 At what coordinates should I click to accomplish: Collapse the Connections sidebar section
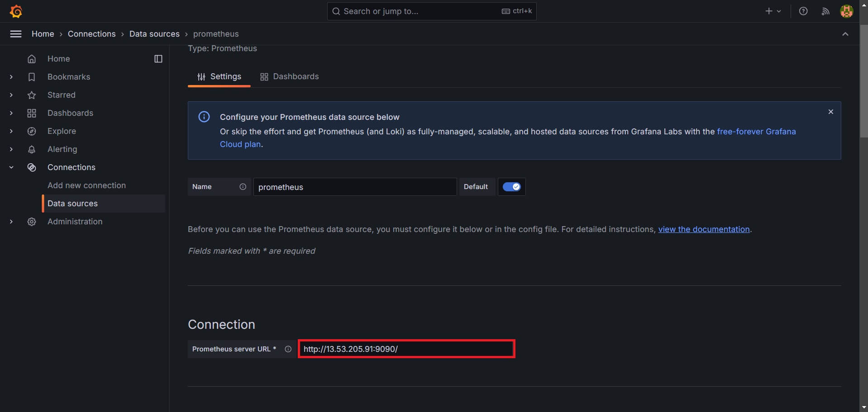[11, 167]
